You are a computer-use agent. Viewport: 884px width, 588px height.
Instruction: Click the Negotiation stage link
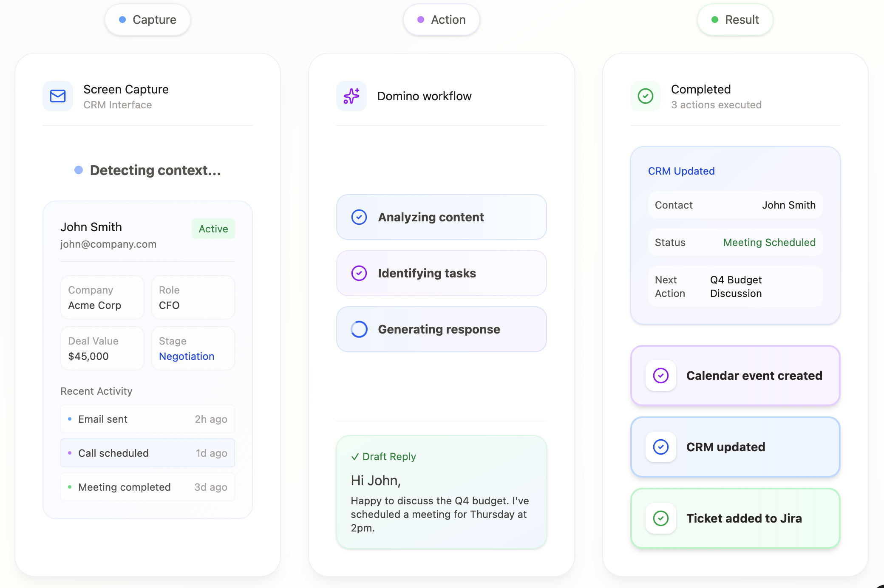tap(187, 356)
